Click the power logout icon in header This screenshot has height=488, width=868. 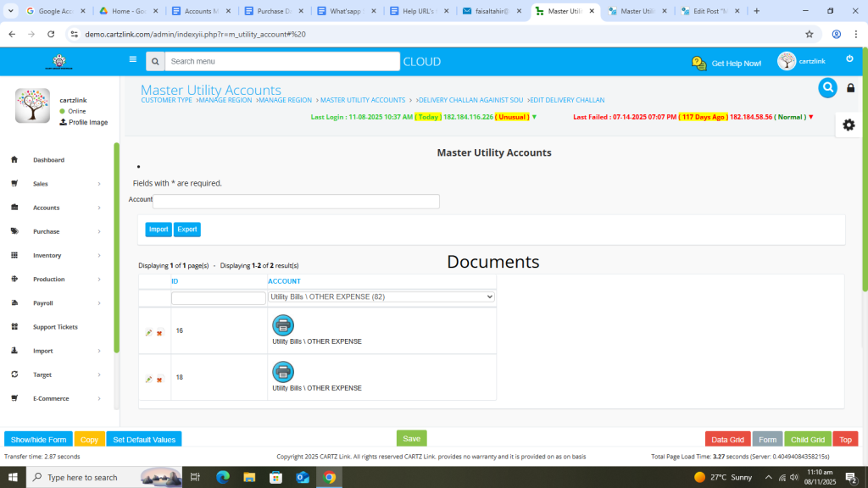pos(850,59)
